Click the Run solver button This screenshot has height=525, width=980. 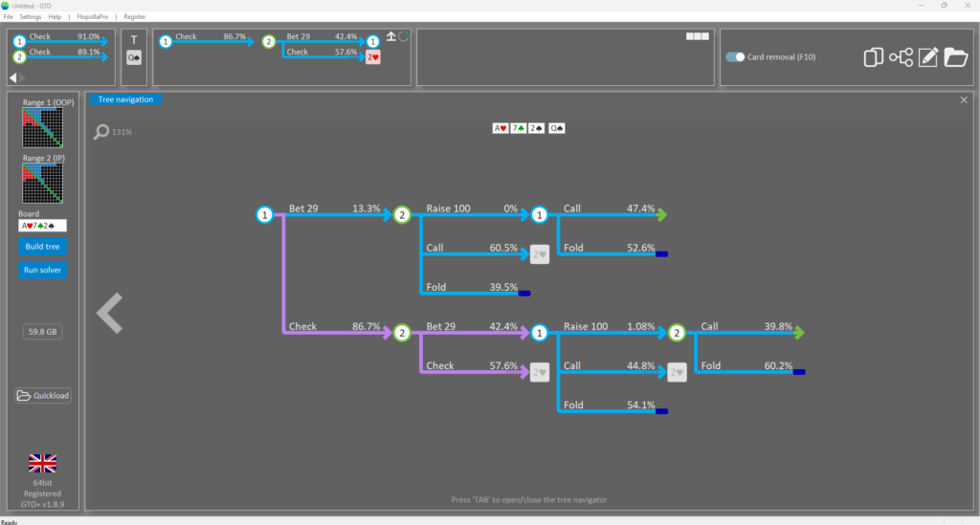click(42, 271)
